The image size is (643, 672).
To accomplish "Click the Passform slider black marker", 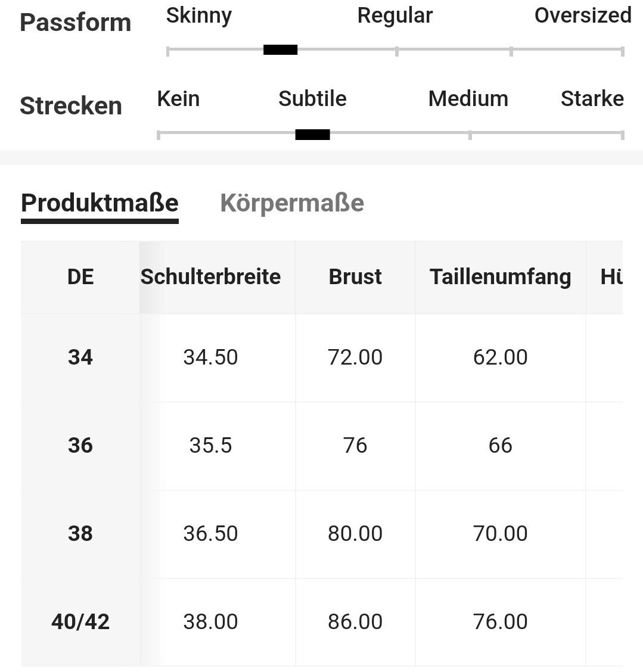I will click(x=280, y=49).
